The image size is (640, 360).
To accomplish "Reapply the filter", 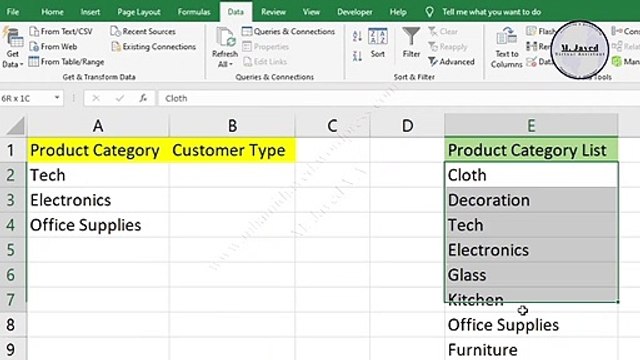I will point(448,47).
